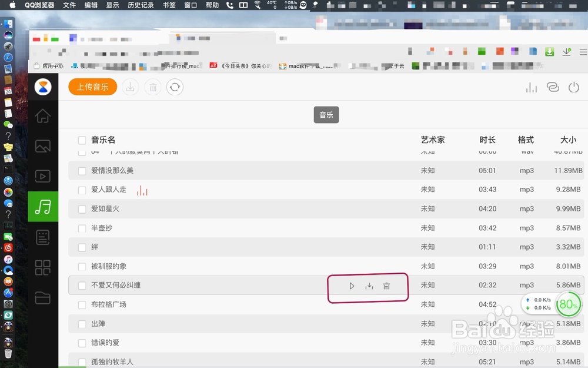
Task: Open the 窗口 menu in the menu bar
Action: tap(191, 5)
